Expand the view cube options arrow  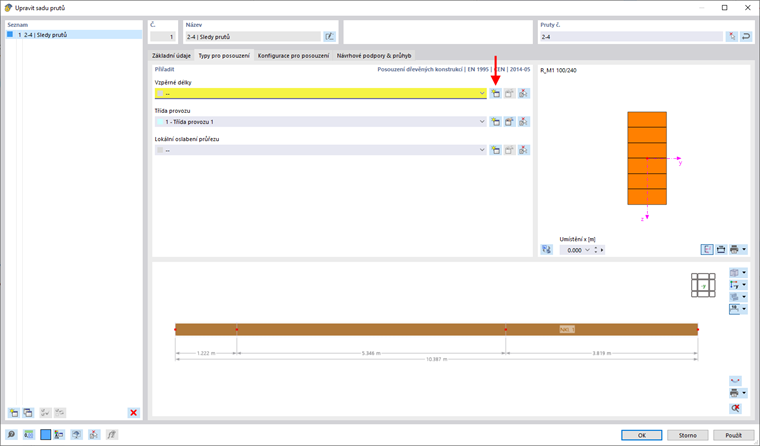(744, 272)
